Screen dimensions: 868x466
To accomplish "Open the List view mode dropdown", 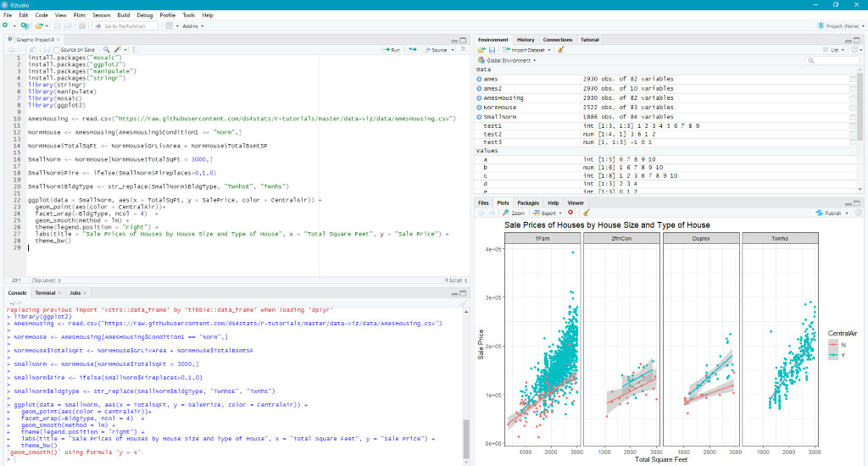I will (x=834, y=50).
